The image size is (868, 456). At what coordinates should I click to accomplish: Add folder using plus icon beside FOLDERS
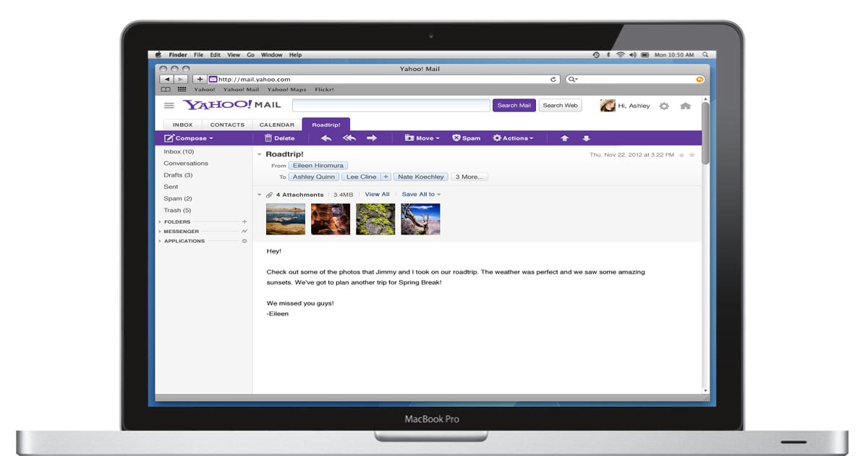pos(244,221)
